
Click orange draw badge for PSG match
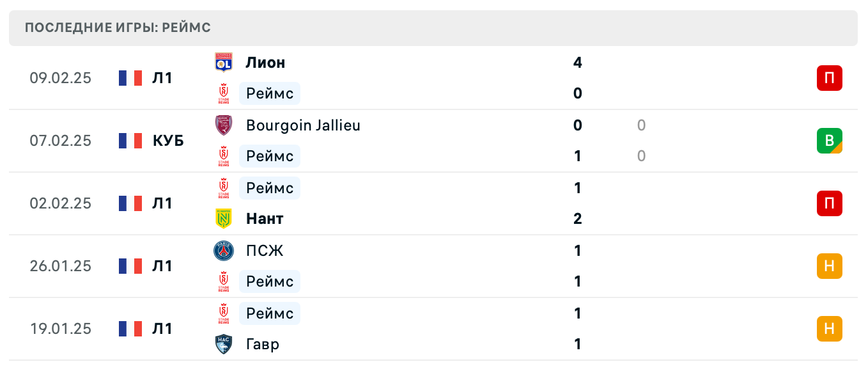pyautogui.click(x=829, y=266)
